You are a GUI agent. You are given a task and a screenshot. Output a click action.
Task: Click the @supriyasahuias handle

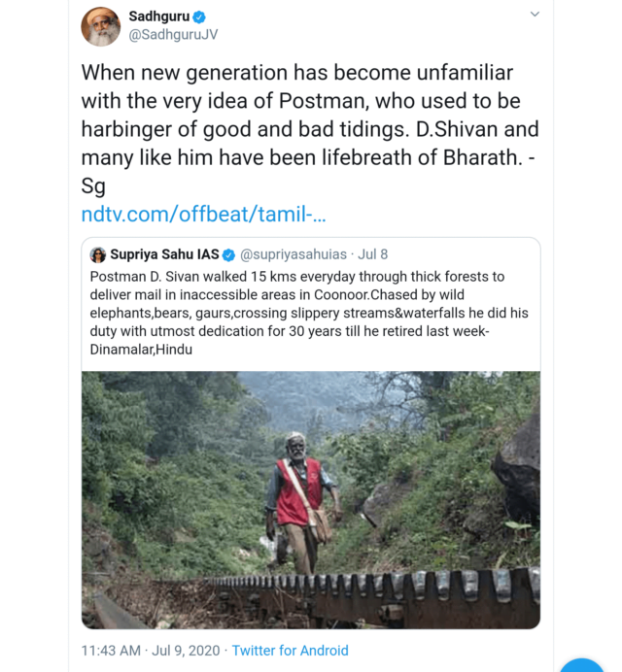[x=293, y=254]
